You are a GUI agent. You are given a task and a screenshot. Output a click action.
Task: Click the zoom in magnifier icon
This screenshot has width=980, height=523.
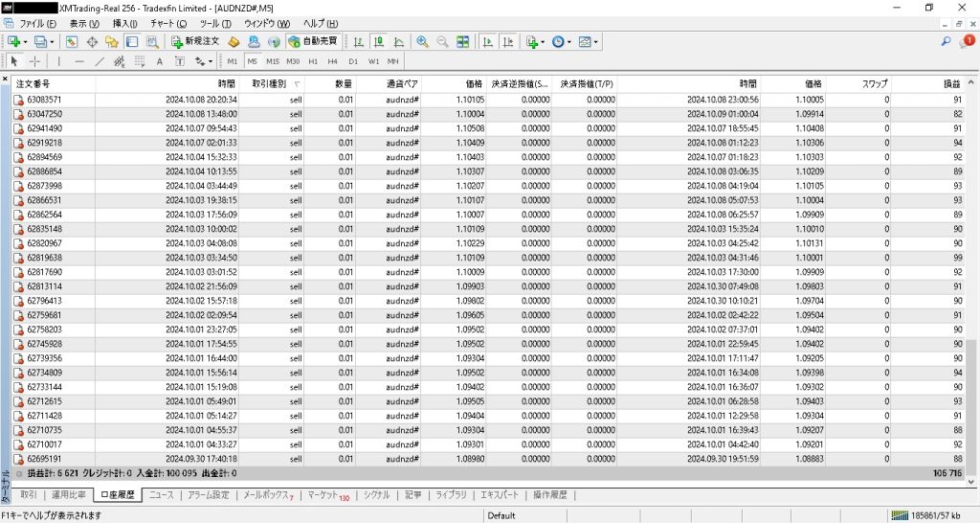[422, 42]
